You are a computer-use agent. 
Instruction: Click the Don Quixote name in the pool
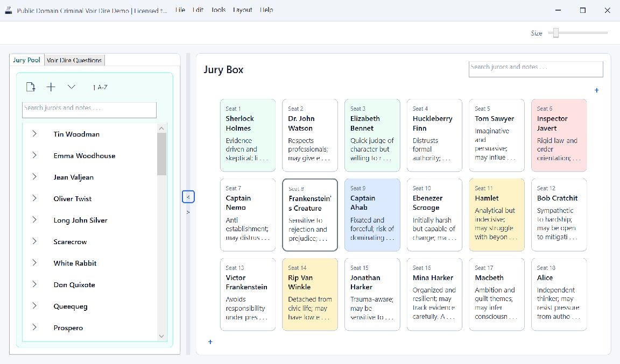point(74,284)
